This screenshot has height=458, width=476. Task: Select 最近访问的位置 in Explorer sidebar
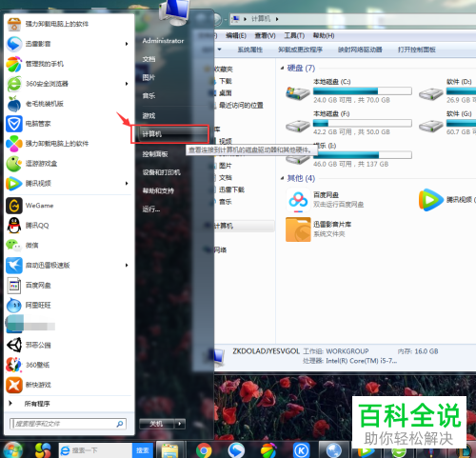pyautogui.click(x=241, y=105)
